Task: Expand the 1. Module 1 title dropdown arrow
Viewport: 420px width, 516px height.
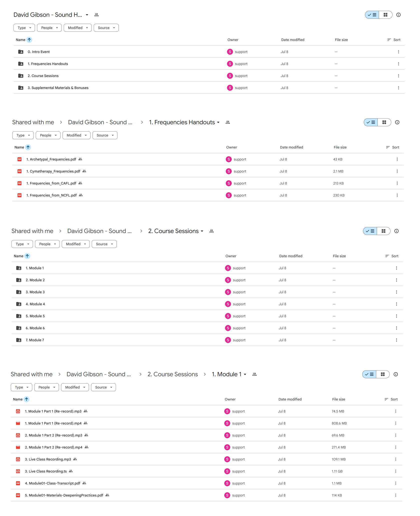Action: tap(245, 374)
